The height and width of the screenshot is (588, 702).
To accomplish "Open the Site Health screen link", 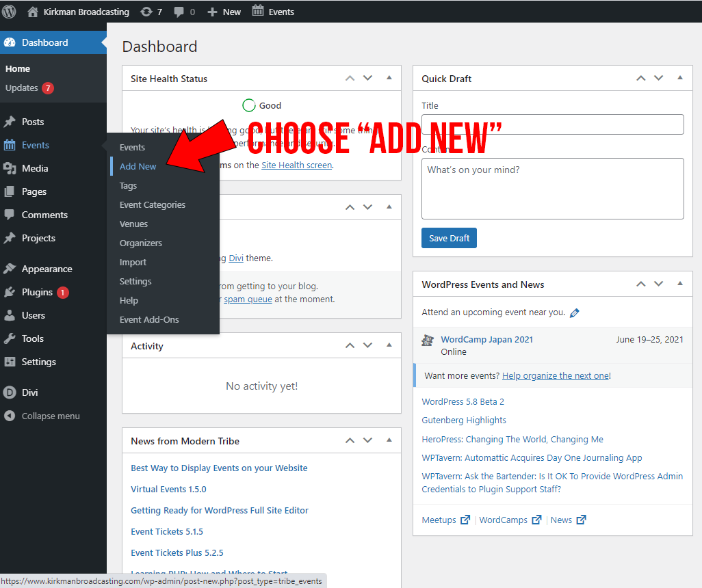I will (x=297, y=165).
